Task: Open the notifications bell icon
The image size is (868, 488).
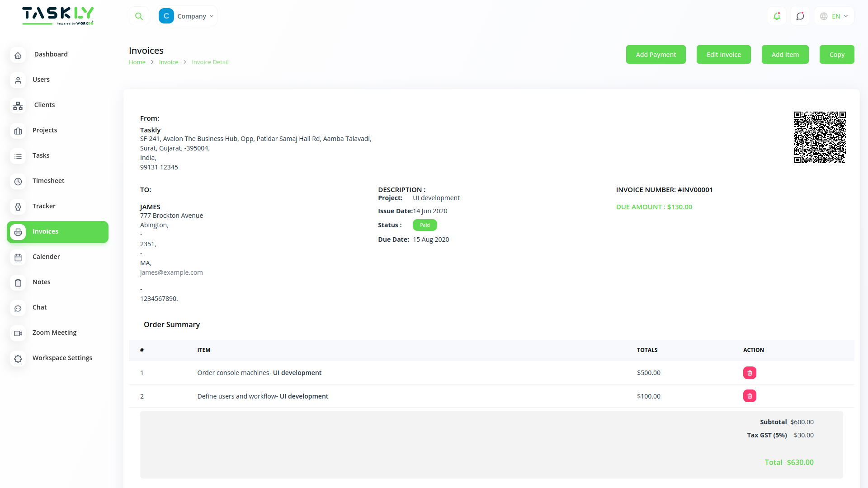Action: (777, 16)
